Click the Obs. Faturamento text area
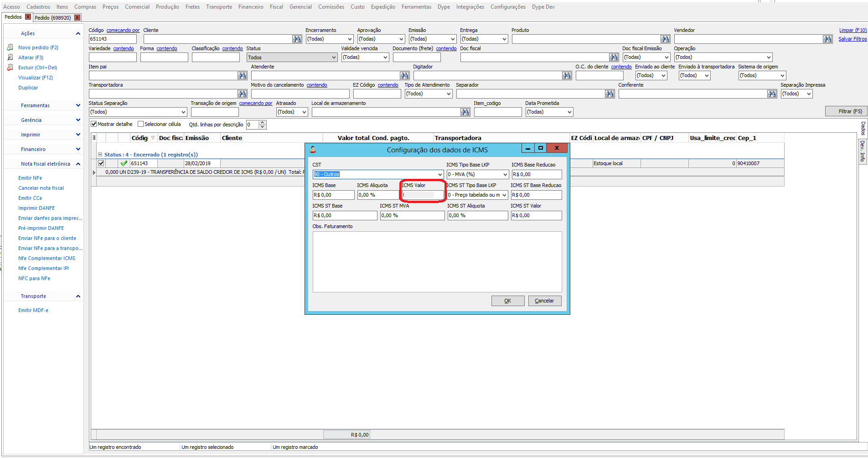 pos(437,262)
